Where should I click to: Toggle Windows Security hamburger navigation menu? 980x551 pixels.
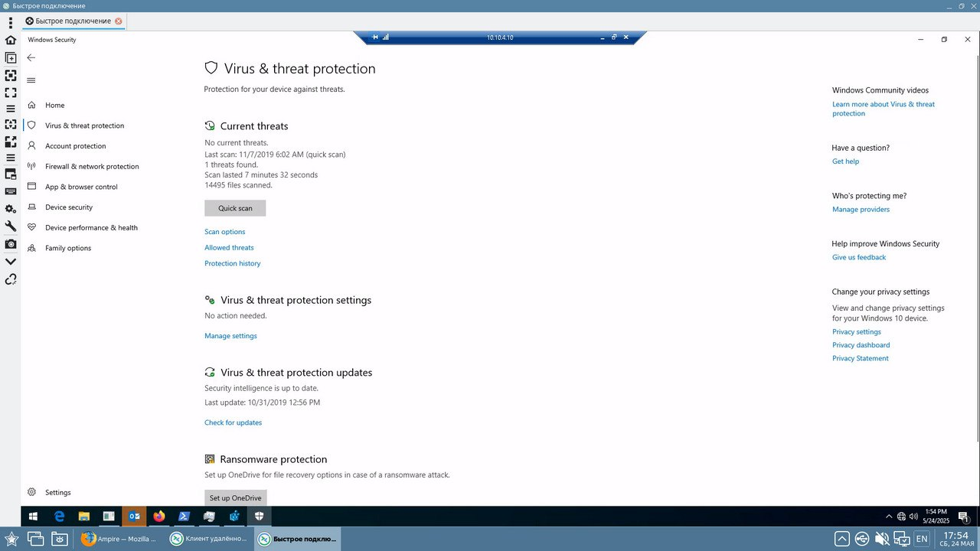tap(31, 80)
